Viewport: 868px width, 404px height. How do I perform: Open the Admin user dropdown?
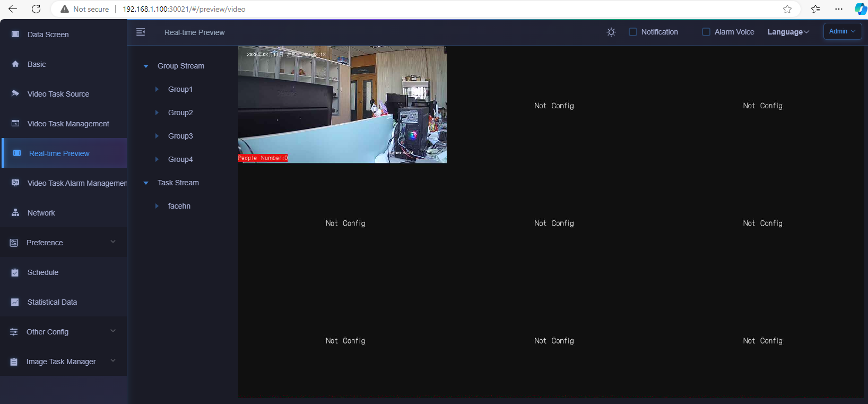point(842,31)
